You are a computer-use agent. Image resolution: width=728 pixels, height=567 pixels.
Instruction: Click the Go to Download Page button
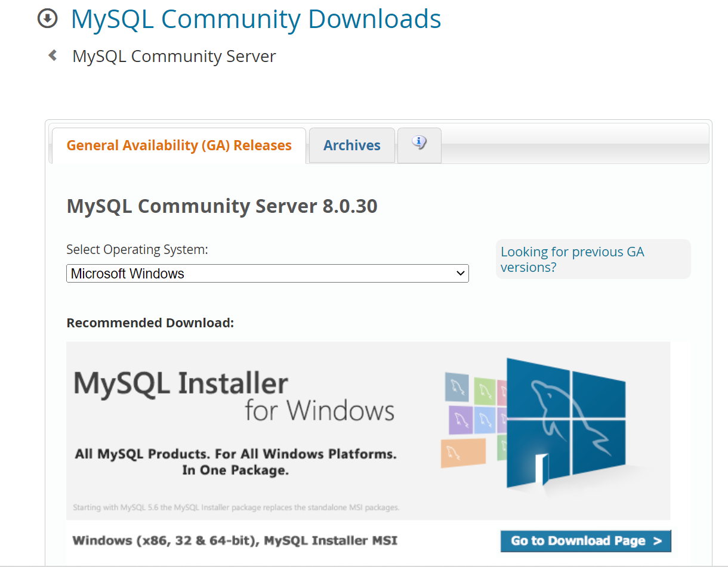[x=586, y=541]
